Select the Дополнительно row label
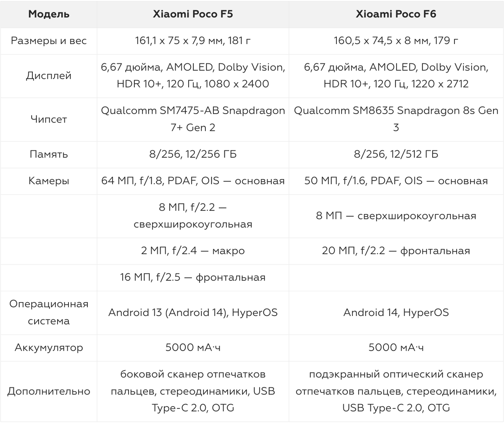The image size is (504, 423). [49, 391]
